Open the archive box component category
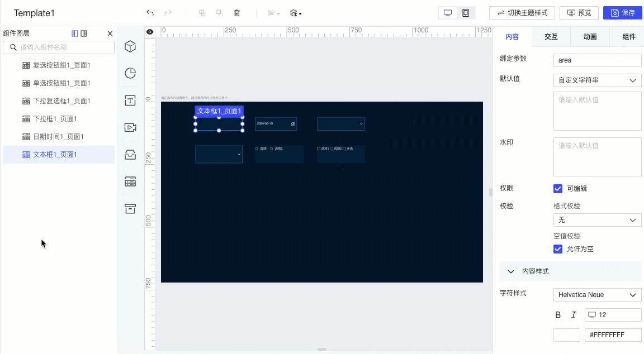Viewport: 644px width, 354px height. tap(130, 209)
